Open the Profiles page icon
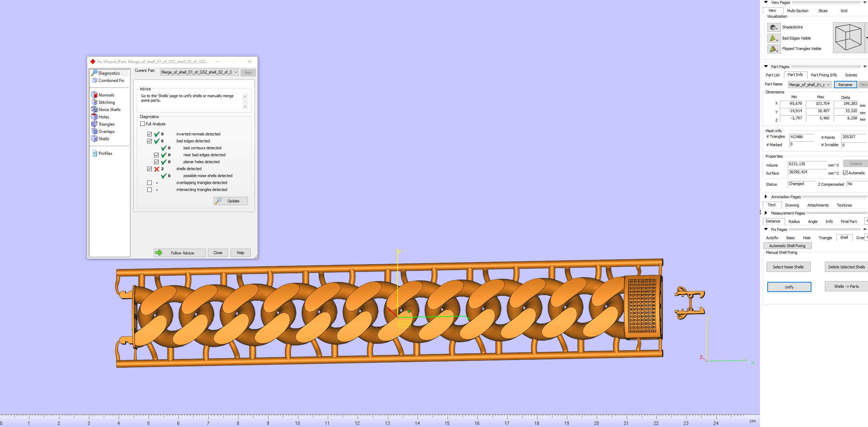Viewport: 868px width, 427px height. 94,153
